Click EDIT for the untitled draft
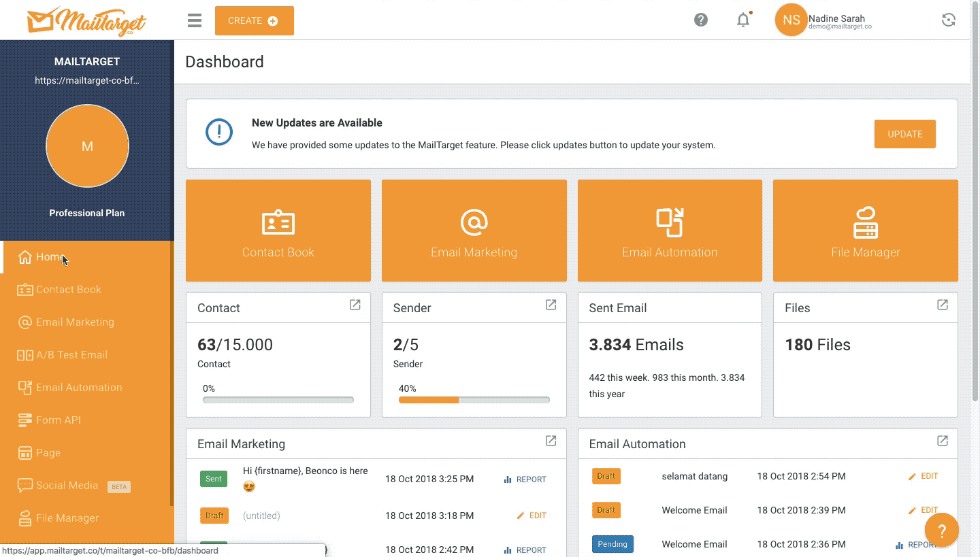The image size is (980, 557). 532,516
